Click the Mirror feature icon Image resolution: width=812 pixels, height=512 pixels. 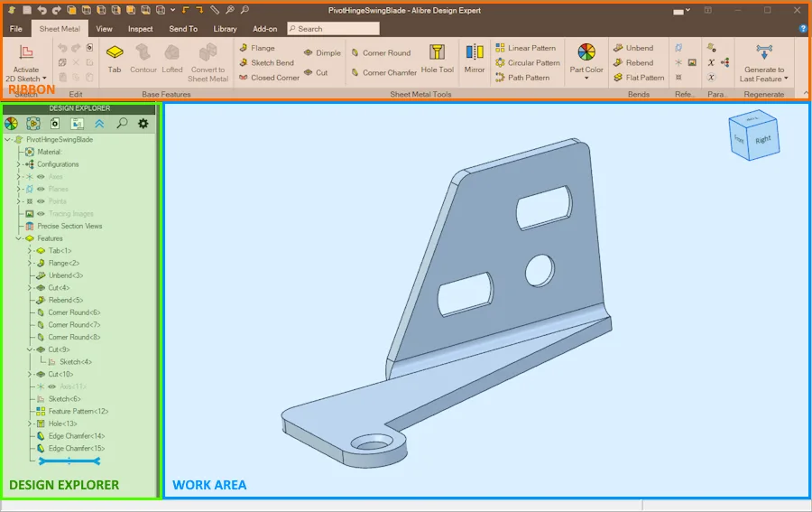pos(475,59)
